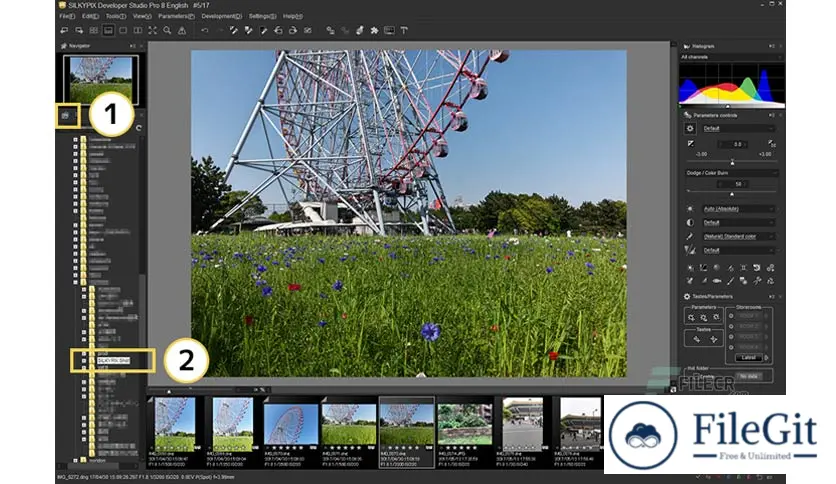This screenshot has width=836, height=484.
Task: Select the magnifier zoom tool
Action: pos(167,30)
